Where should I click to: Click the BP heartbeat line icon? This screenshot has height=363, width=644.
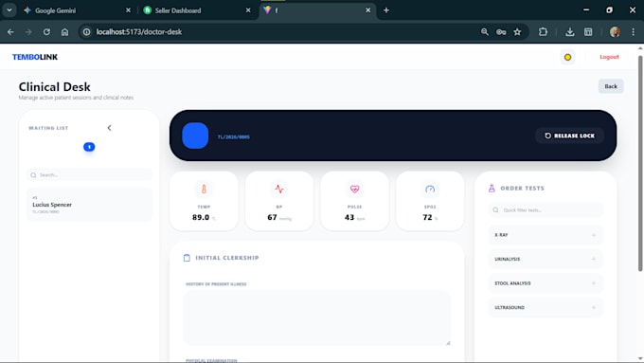279,190
